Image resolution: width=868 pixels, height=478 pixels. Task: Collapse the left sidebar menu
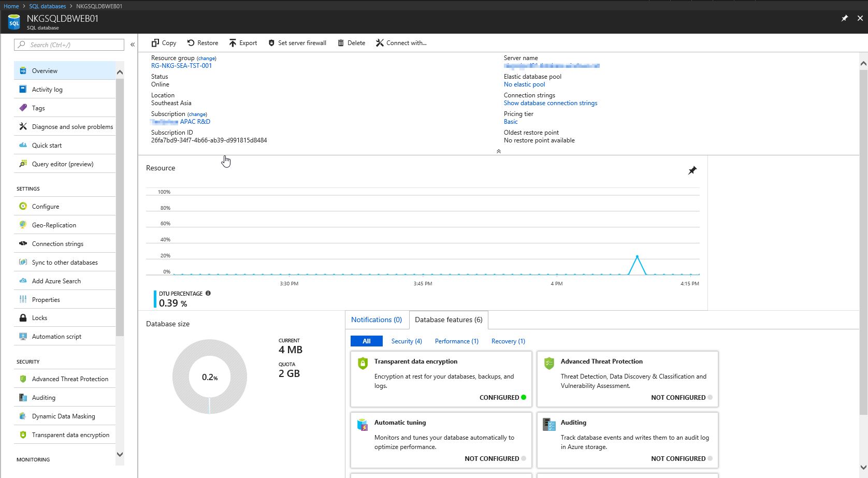click(133, 45)
